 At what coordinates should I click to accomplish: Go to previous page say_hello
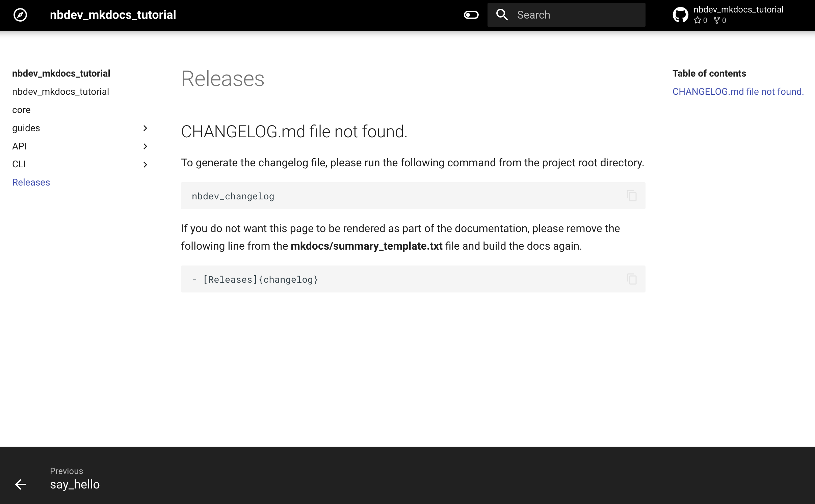pos(75,484)
